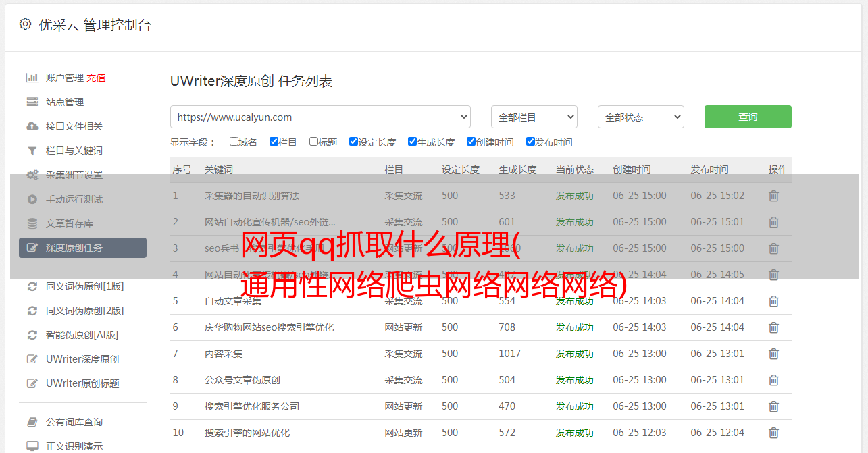This screenshot has height=453, width=868.
Task: Open the site URL dropdown
Action: pos(320,117)
